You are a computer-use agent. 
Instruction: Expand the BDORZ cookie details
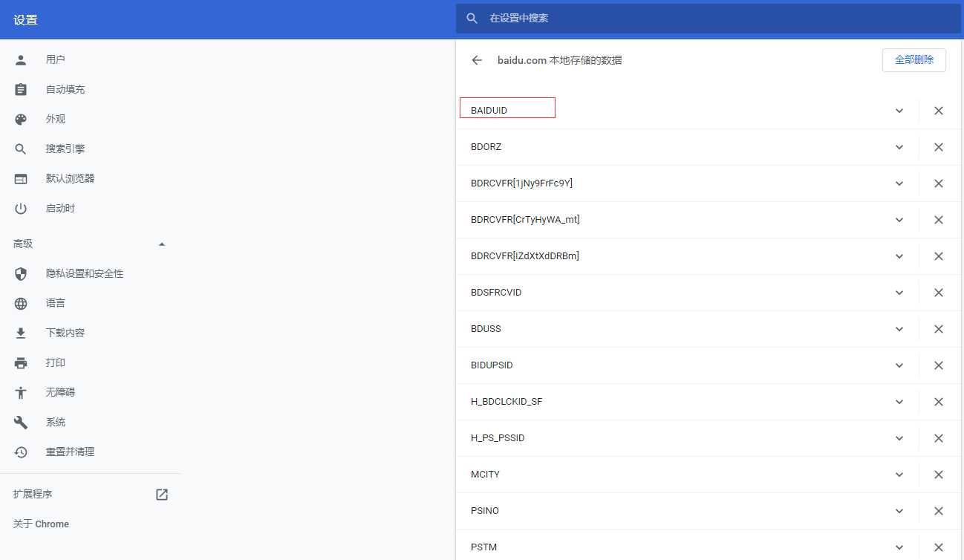click(899, 147)
